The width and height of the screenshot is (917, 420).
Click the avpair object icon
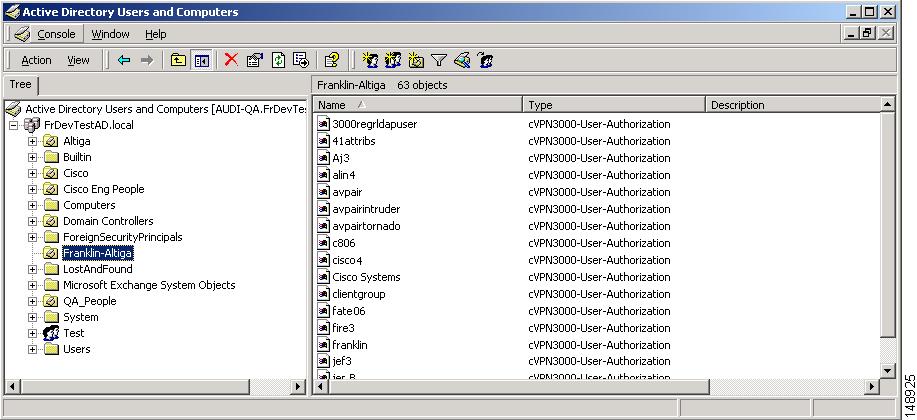(x=323, y=192)
